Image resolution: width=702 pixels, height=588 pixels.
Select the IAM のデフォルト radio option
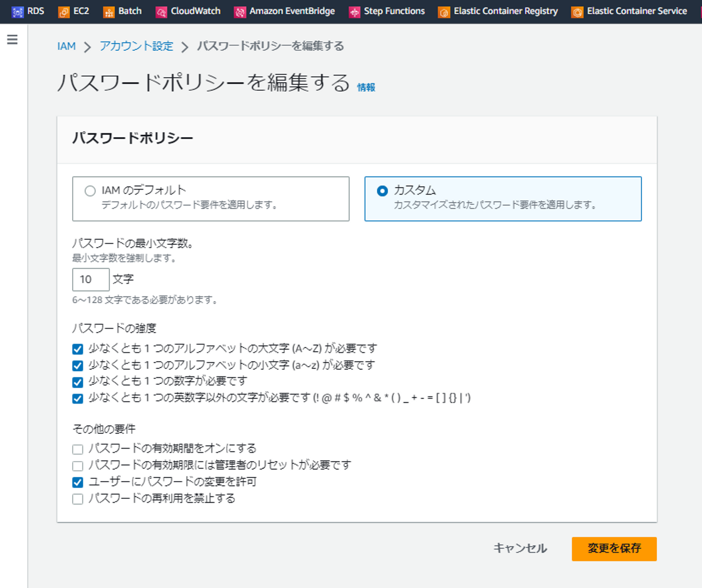90,191
